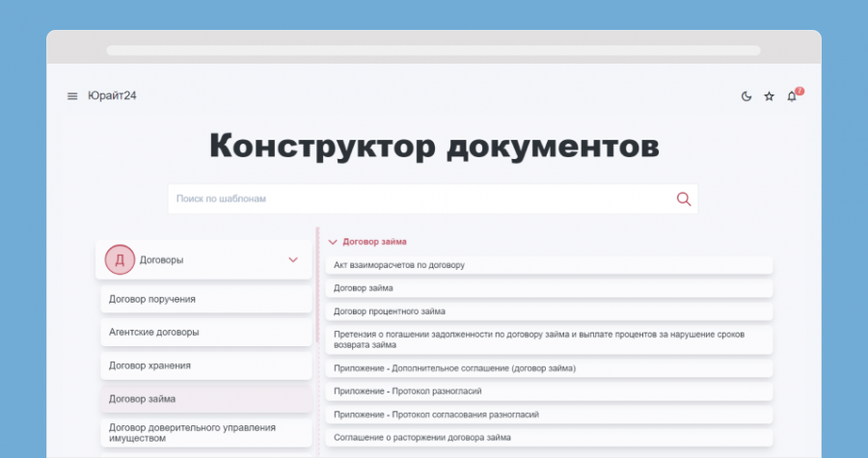Focus the Поиск по шаблонам field
Screen dimensions: 868x458
pyautogui.click(x=433, y=200)
